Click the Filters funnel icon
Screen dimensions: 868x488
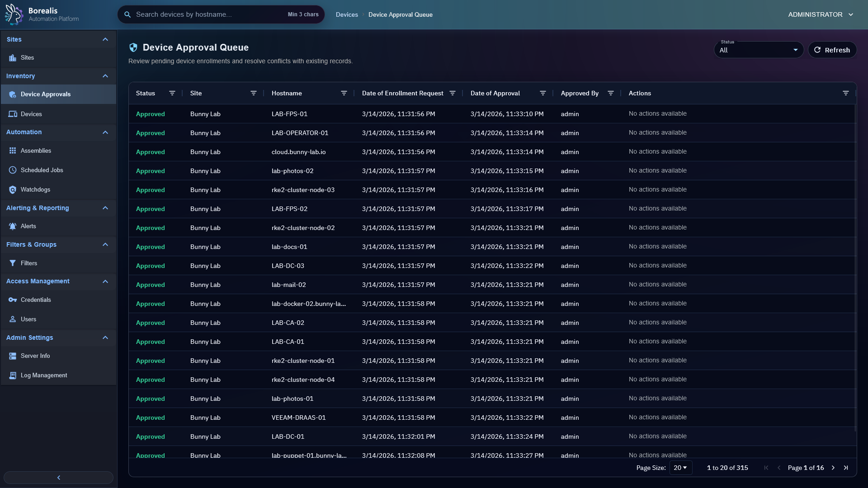(x=13, y=263)
